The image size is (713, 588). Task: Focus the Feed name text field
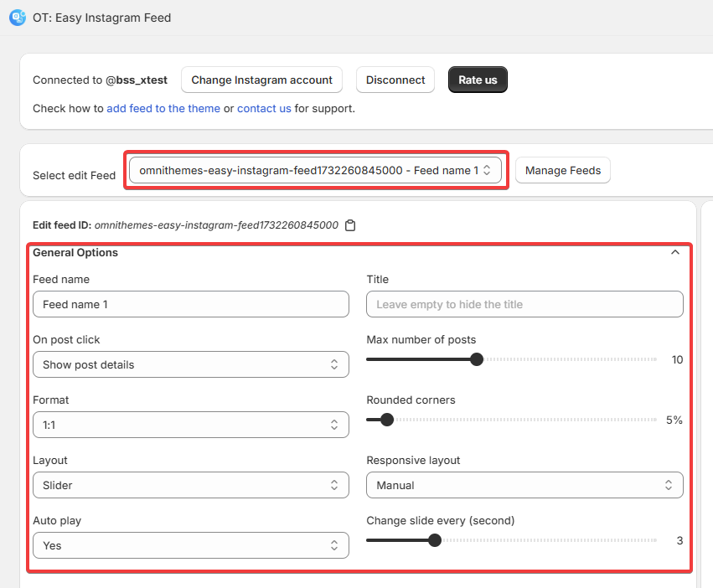190,304
